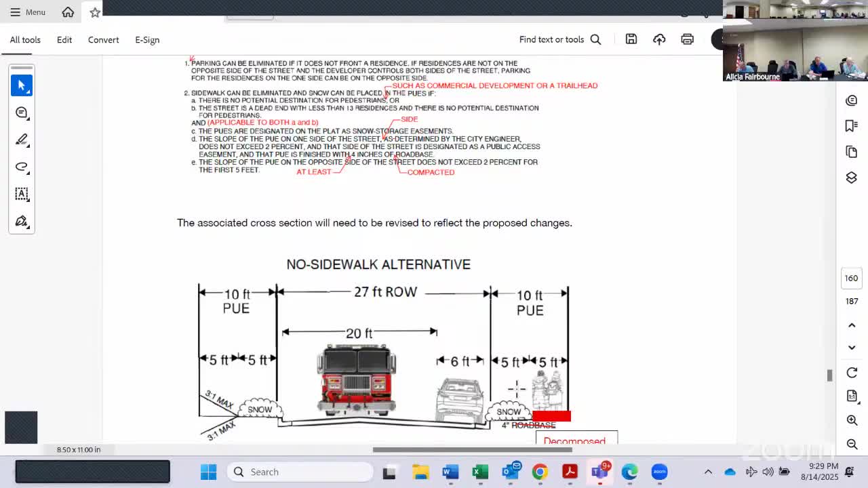Click the horizontal scrollbar thumb
Image resolution: width=868 pixels, height=488 pixels.
(x=472, y=449)
